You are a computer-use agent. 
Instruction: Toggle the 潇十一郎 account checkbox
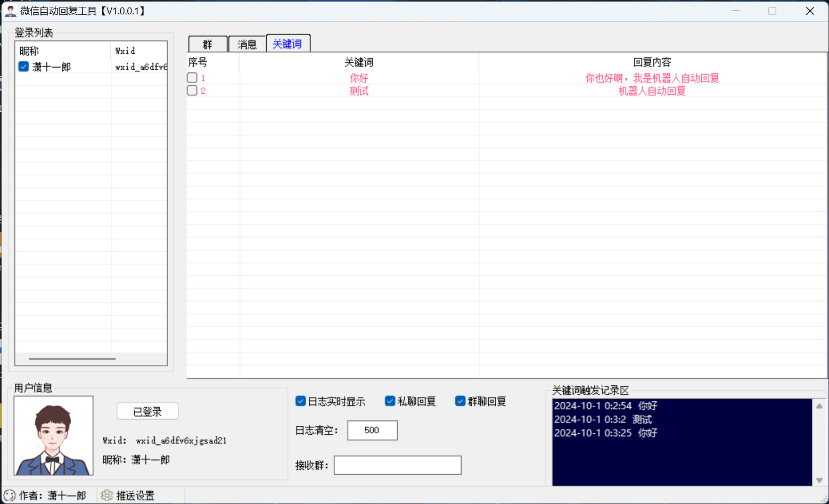pyautogui.click(x=23, y=67)
